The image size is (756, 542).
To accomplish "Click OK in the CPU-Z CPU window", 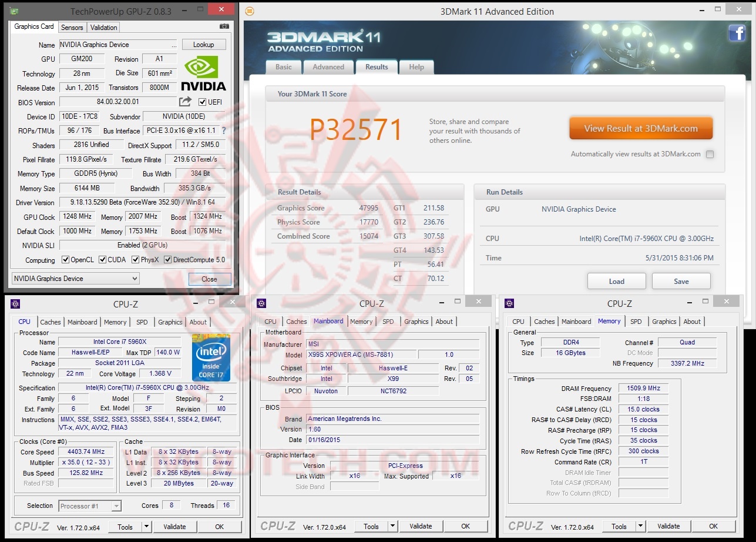I will (220, 527).
